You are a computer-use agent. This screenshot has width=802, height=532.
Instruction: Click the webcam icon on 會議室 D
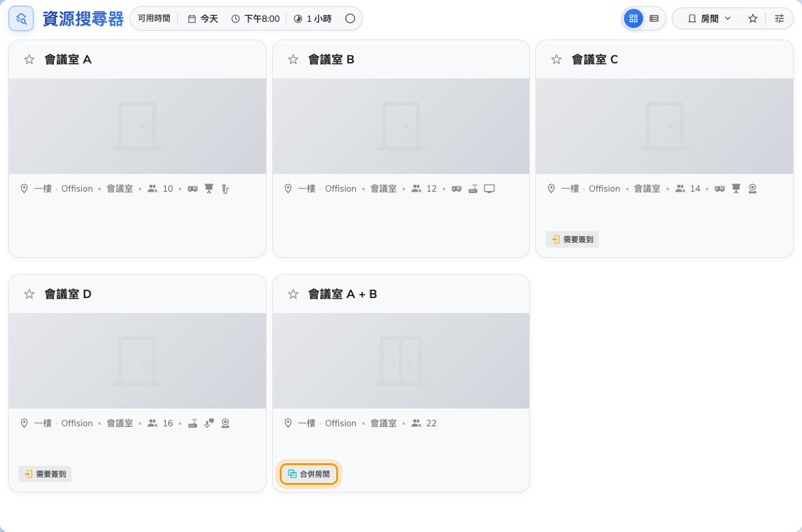click(x=226, y=423)
